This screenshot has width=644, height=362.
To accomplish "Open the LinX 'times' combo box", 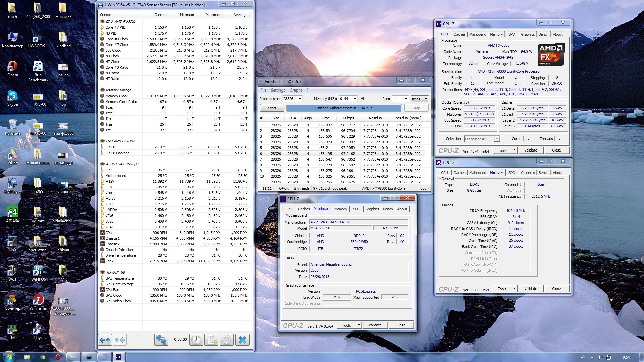I will (420, 99).
